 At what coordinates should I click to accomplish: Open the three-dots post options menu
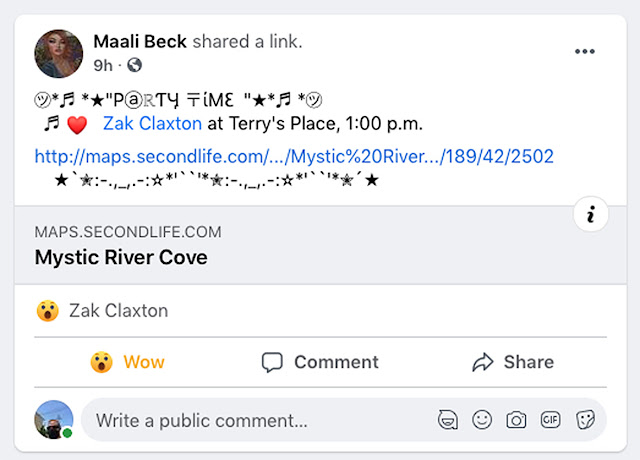tap(584, 51)
